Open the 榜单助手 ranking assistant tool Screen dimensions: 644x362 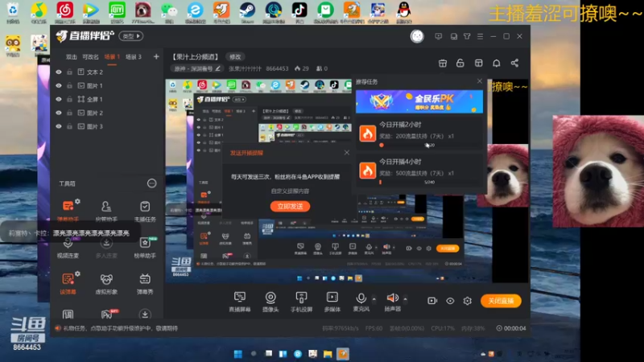click(145, 247)
